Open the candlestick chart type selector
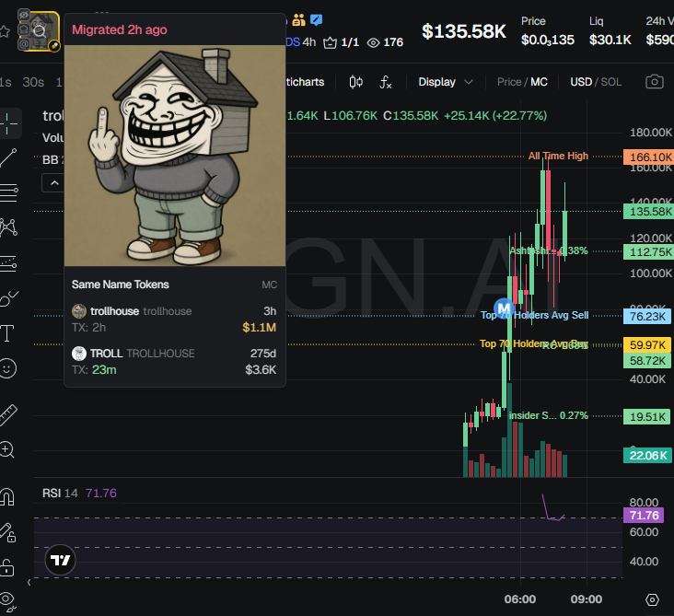674x616 pixels. coord(356,82)
